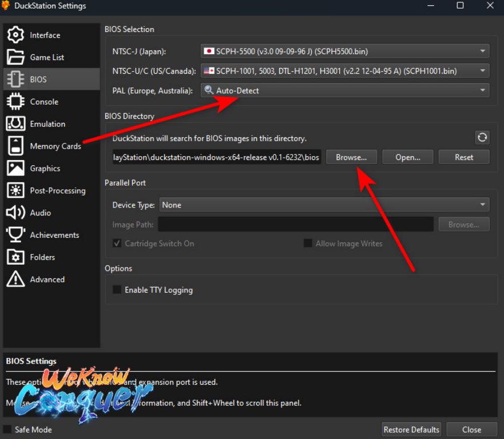Open Emulation settings category

click(51, 123)
